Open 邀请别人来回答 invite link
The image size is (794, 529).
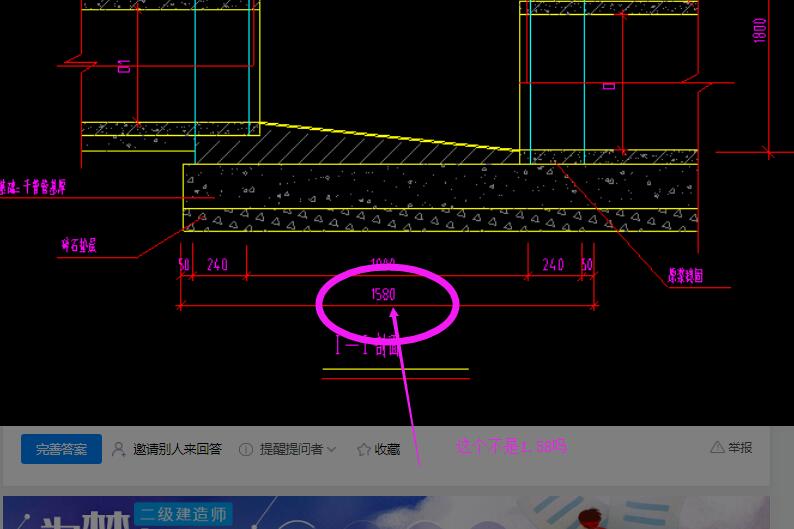167,449
